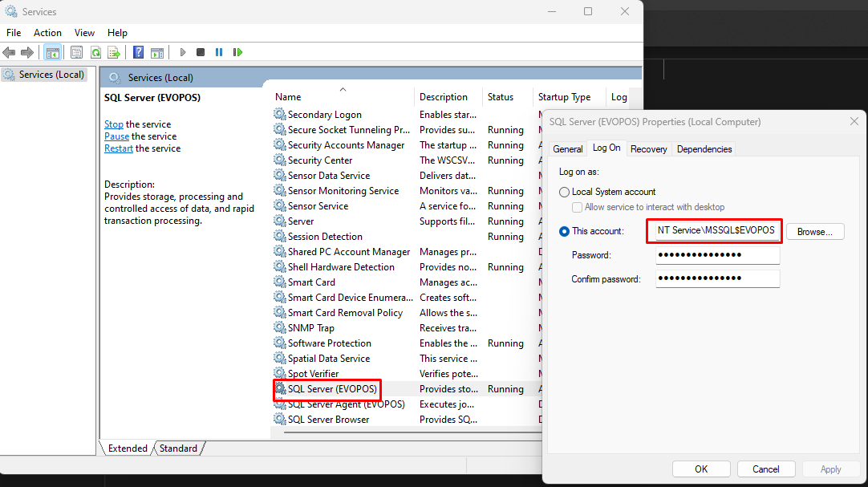Switch to the Recovery tab
The height and width of the screenshot is (487, 868).
[649, 149]
